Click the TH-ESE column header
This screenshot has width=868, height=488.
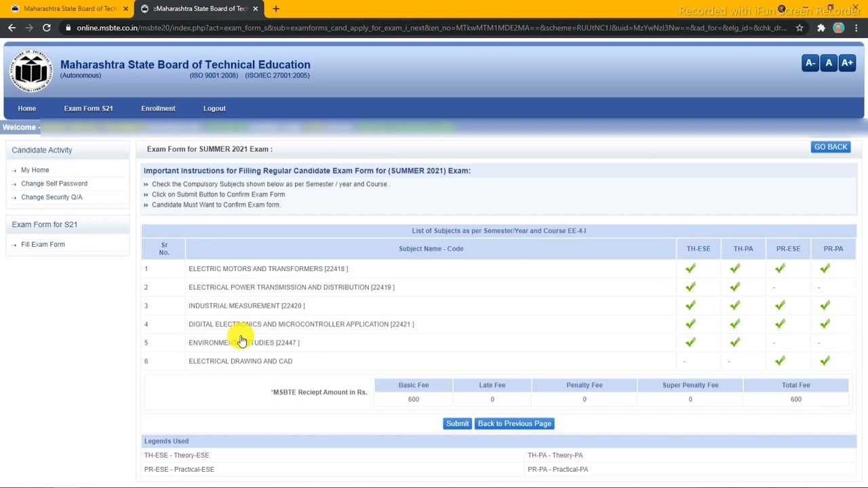coord(698,249)
